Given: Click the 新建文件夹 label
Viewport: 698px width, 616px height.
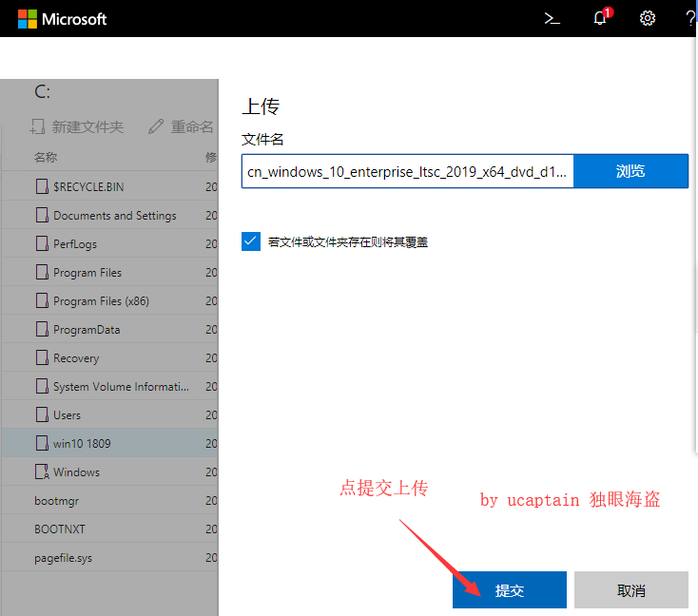Looking at the screenshot, I should point(87,126).
